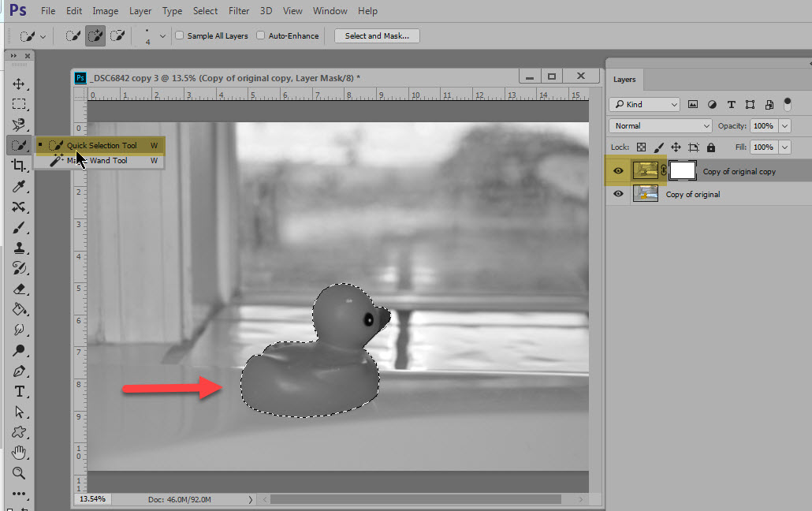Select the Copy of original layer thumbnail
This screenshot has width=812, height=511.
pyautogui.click(x=645, y=194)
